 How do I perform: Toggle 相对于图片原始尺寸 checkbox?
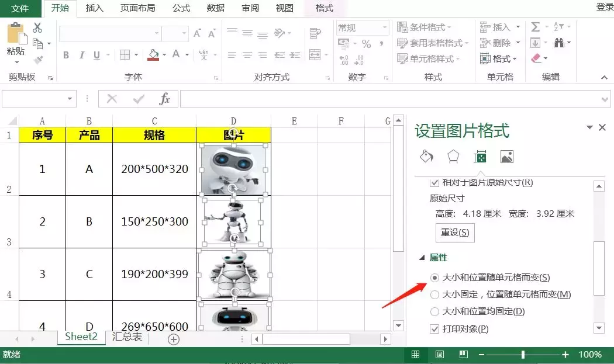click(434, 182)
